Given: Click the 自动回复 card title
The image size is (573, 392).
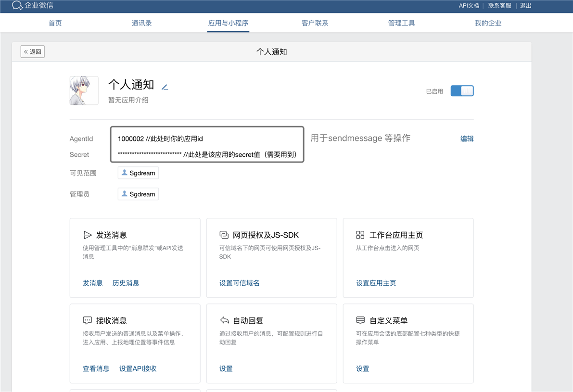Looking at the screenshot, I should 248,320.
